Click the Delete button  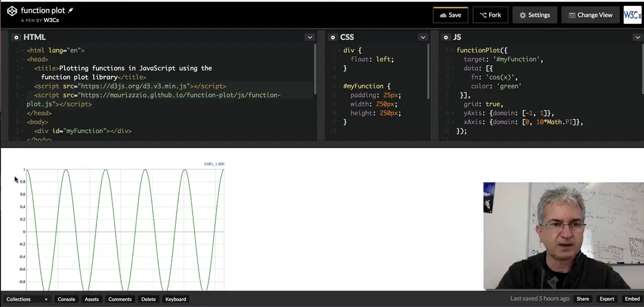(x=148, y=299)
